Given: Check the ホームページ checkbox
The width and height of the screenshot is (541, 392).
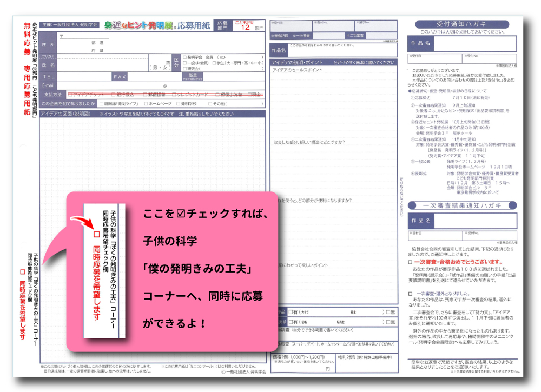Looking at the screenshot, I should [x=145, y=103].
